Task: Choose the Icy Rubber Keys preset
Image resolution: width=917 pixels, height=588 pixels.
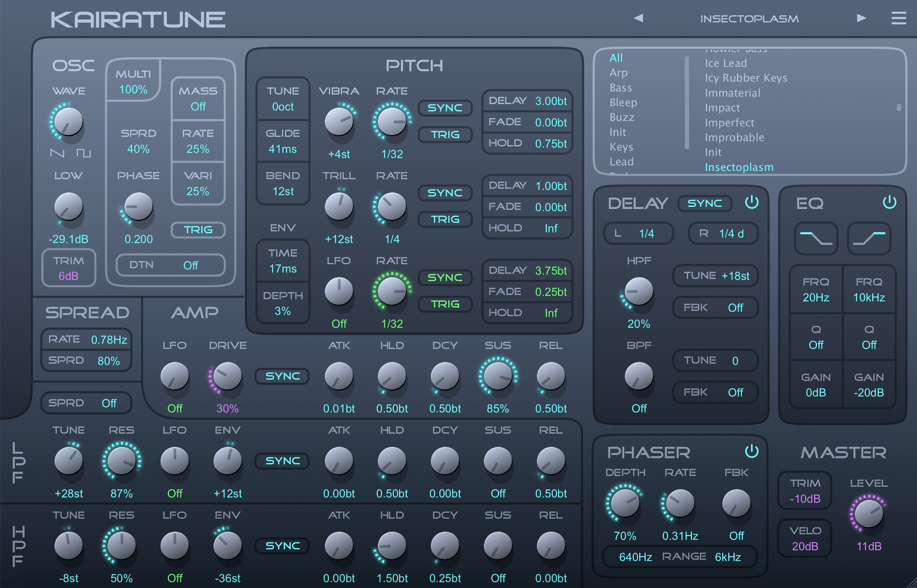Action: tap(745, 78)
